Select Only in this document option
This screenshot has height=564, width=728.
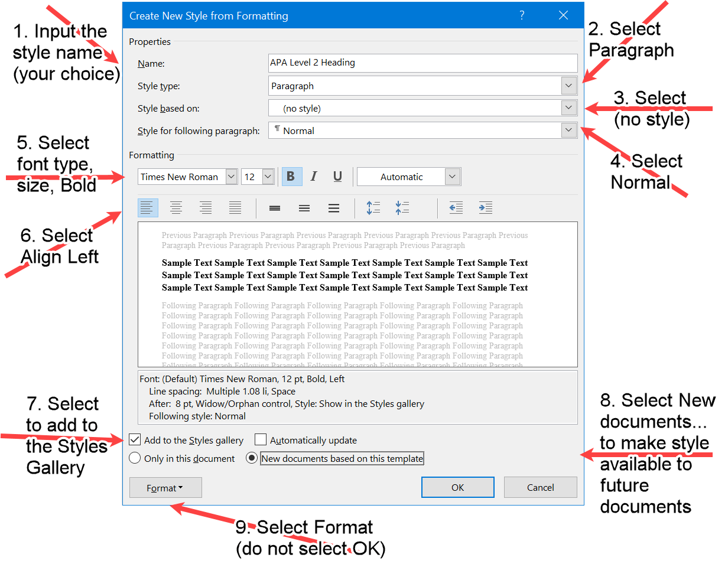point(135,458)
